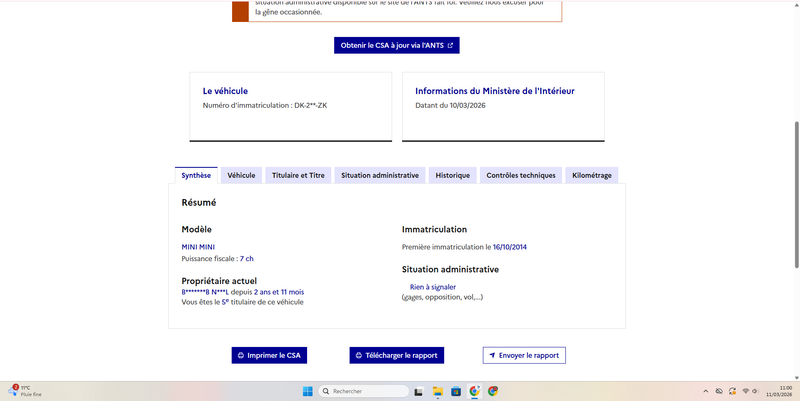This screenshot has width=800, height=401.
Task: Click the active Chrome taskbar icon
Action: pos(474,391)
